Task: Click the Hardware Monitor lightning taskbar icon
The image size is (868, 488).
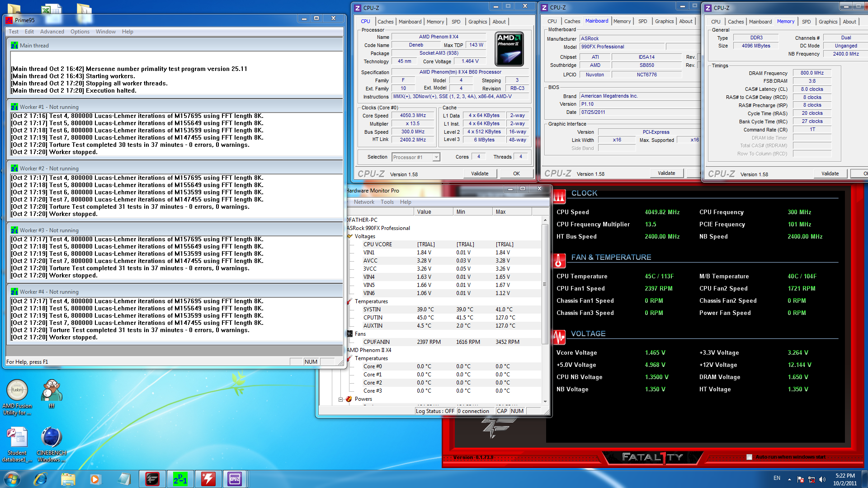Action: [x=208, y=479]
